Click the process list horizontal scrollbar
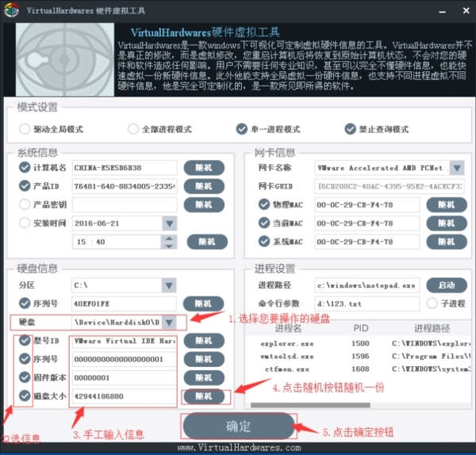The image size is (476, 455). click(x=310, y=405)
